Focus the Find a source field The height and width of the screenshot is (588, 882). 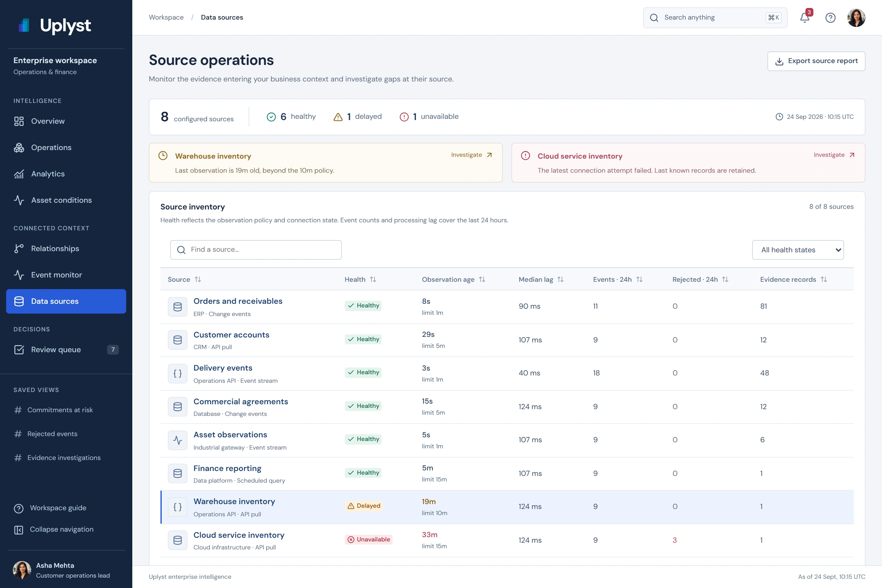(x=256, y=250)
